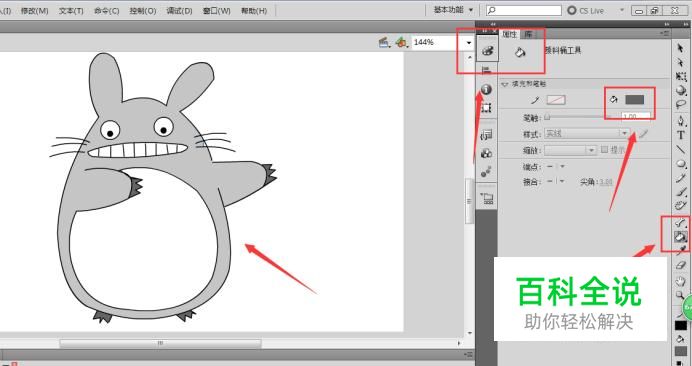The image size is (692, 366).
Task: Toggle the 提示 (hinting) checkbox
Action: tap(605, 150)
